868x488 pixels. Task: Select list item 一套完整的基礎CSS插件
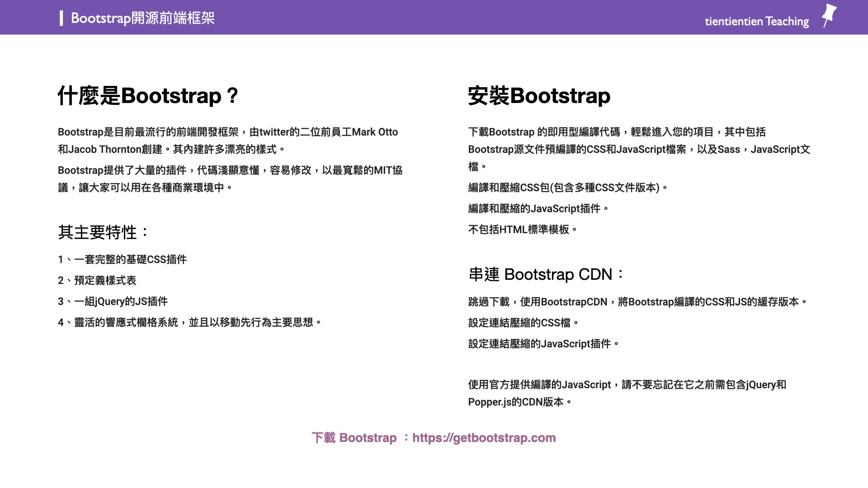[123, 259]
